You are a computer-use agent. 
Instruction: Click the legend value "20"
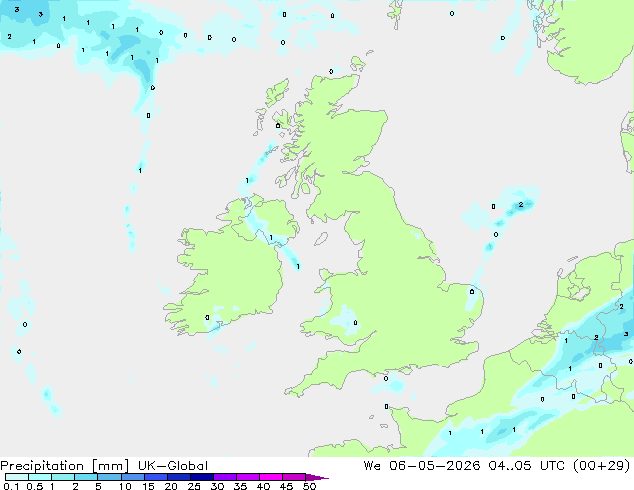tap(171, 486)
